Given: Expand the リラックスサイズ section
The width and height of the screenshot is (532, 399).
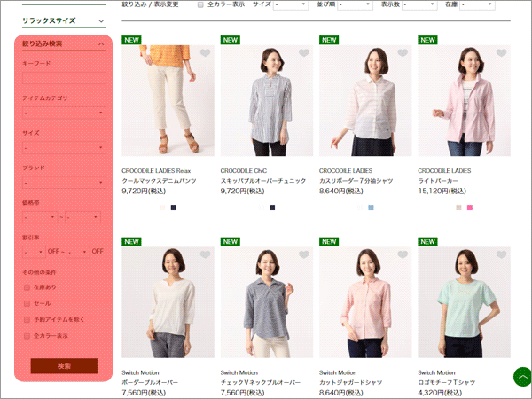Looking at the screenshot, I should [x=64, y=20].
